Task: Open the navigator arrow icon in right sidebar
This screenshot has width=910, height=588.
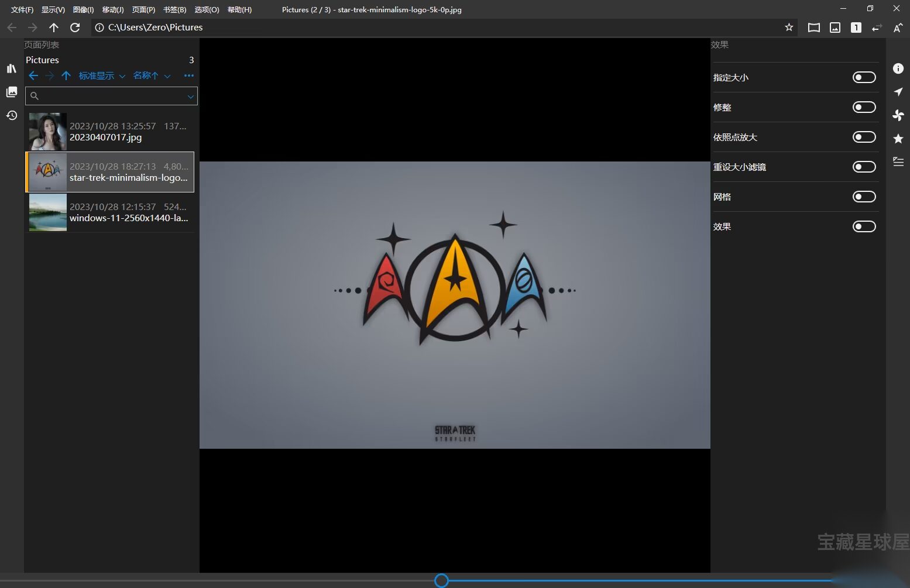Action: [x=898, y=92]
